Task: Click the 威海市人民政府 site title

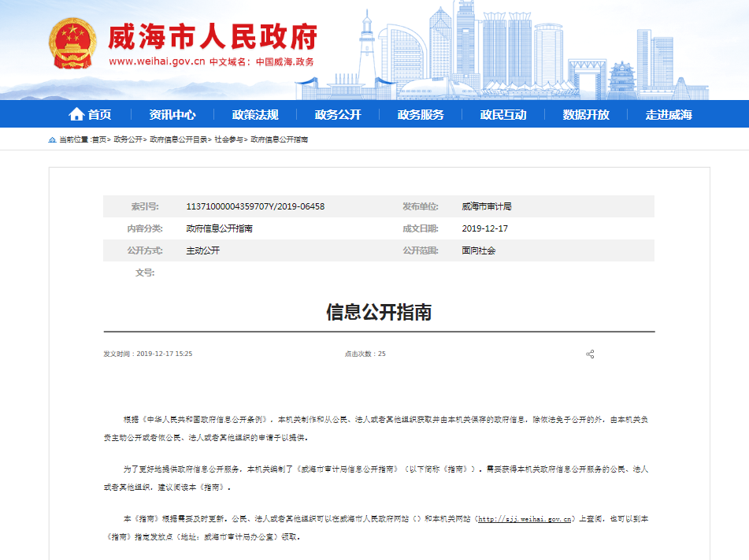Action: [213, 36]
